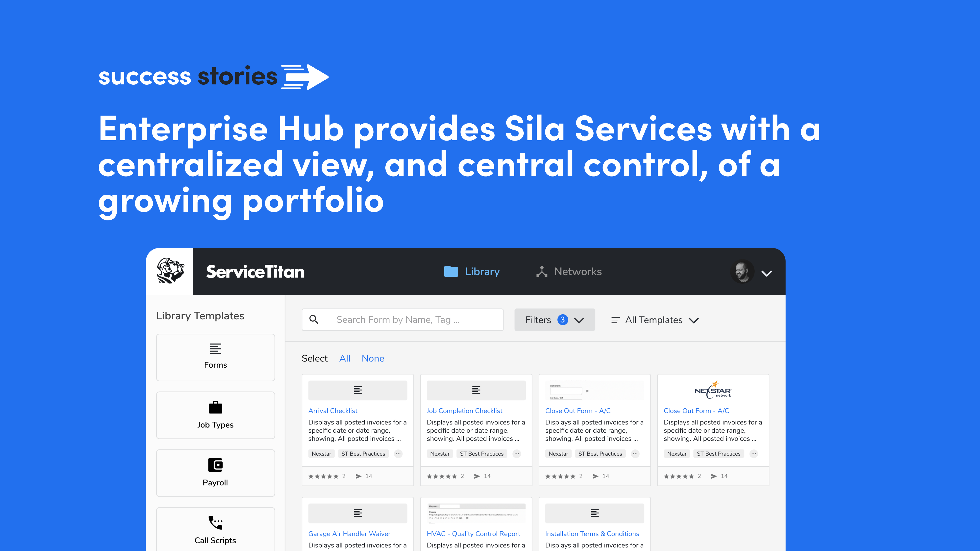This screenshot has height=551, width=980.
Task: Click the Library folder icon in navbar
Action: 448,272
